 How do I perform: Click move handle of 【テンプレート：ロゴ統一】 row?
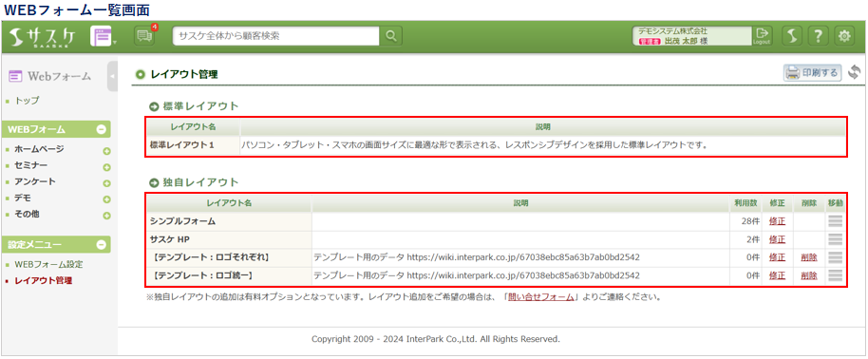pos(836,275)
